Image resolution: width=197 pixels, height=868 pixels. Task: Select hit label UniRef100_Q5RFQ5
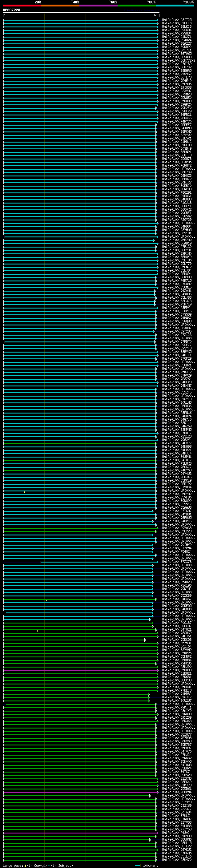177,606
